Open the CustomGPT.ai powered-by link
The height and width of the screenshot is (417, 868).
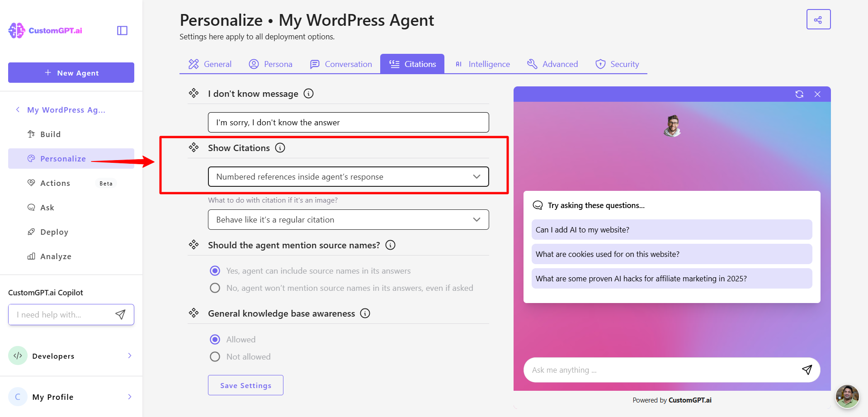pos(690,400)
